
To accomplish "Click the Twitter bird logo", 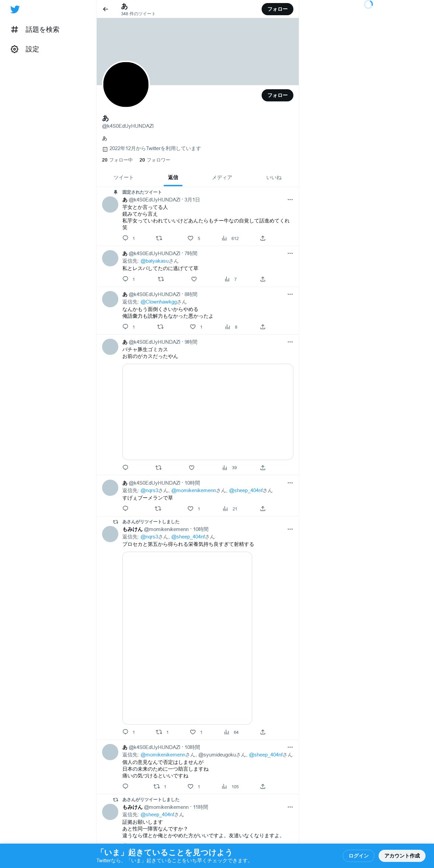I will (15, 9).
